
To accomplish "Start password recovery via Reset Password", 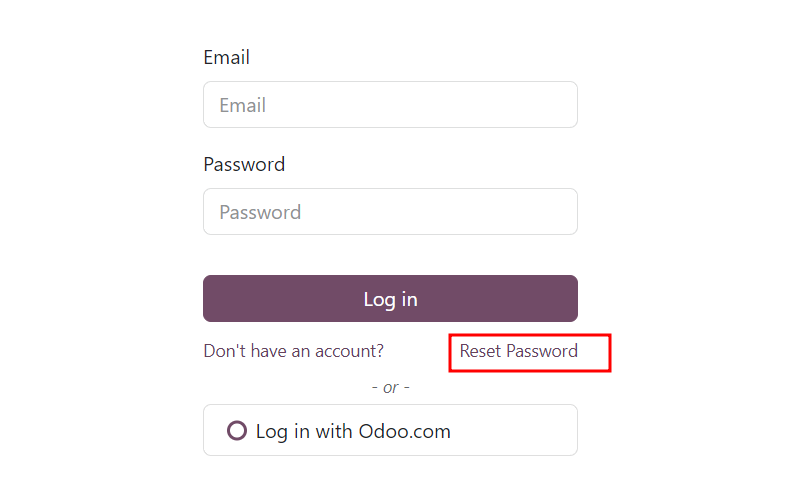I will [518, 351].
